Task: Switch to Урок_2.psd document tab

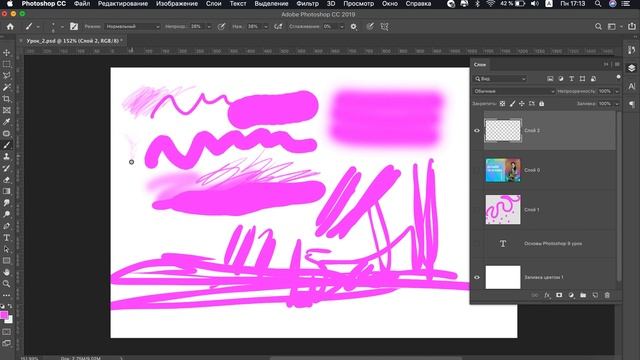Action: (x=73, y=41)
